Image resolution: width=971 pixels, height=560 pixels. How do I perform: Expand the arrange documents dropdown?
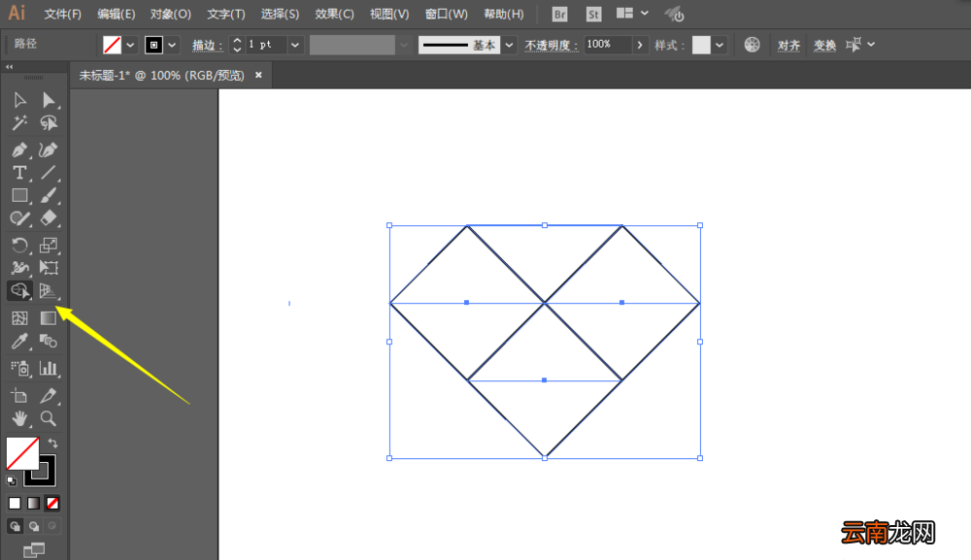pos(645,13)
